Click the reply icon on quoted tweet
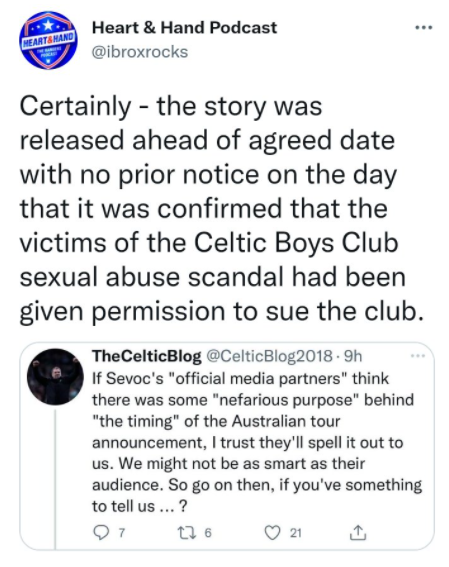Viewport: 449px width, 567px height. (x=99, y=532)
